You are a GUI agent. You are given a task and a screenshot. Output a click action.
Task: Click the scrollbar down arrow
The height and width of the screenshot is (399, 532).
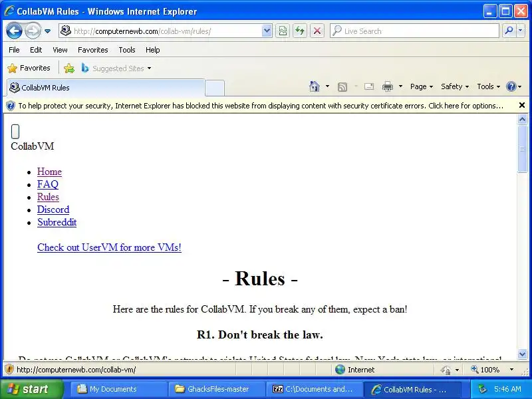[522, 354]
